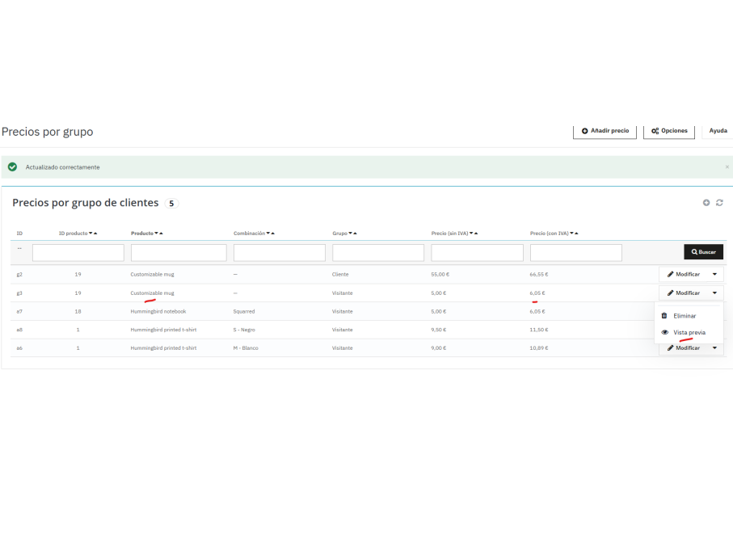Sort Grupo column descending arrow

click(x=350, y=234)
